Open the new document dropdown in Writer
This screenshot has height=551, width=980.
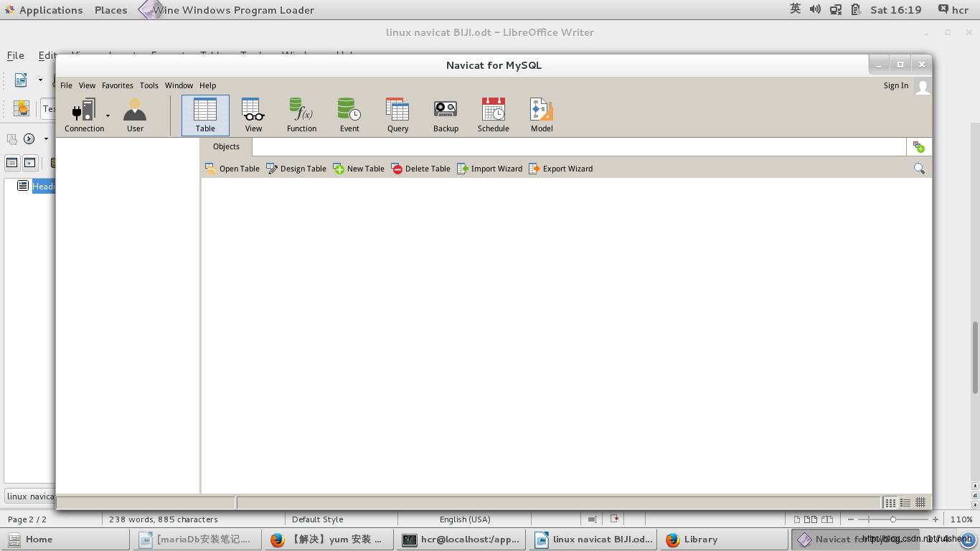[40, 80]
